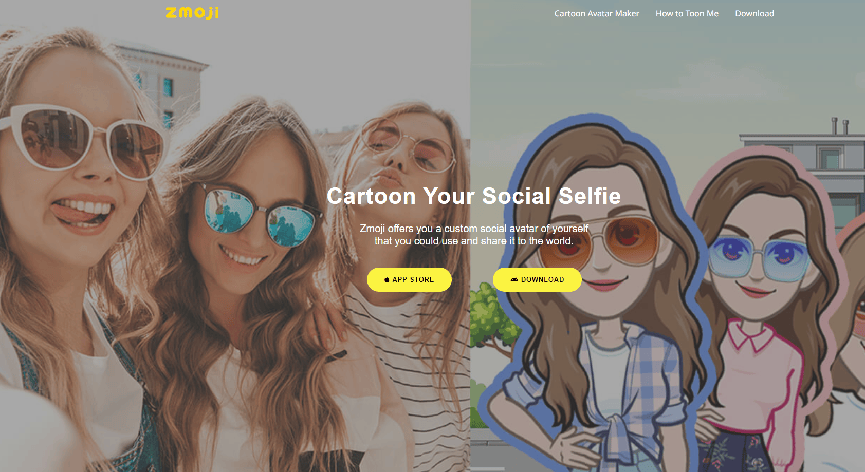
Task: Click the Apple icon in App Store button
Action: (386, 280)
